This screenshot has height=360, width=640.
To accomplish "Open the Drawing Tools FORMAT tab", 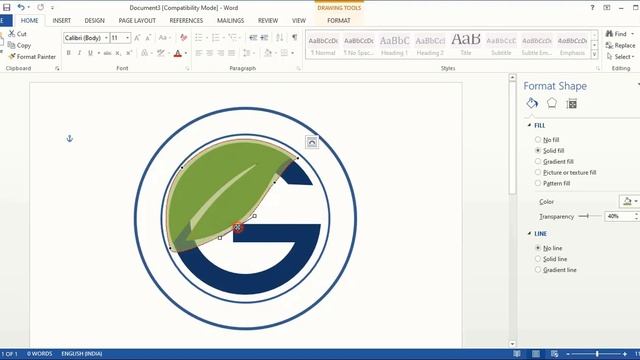I will [339, 20].
